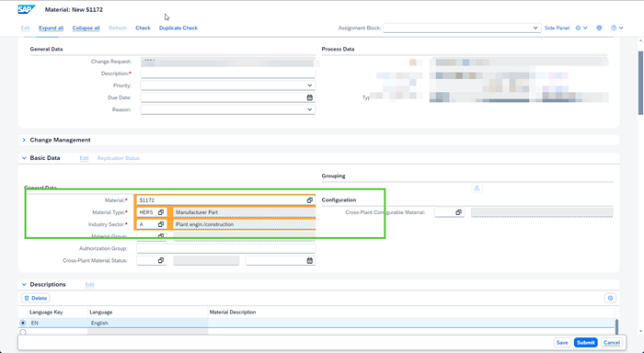The height and width of the screenshot is (353, 644).
Task: Collapse the Basic Data section
Action: click(24, 158)
